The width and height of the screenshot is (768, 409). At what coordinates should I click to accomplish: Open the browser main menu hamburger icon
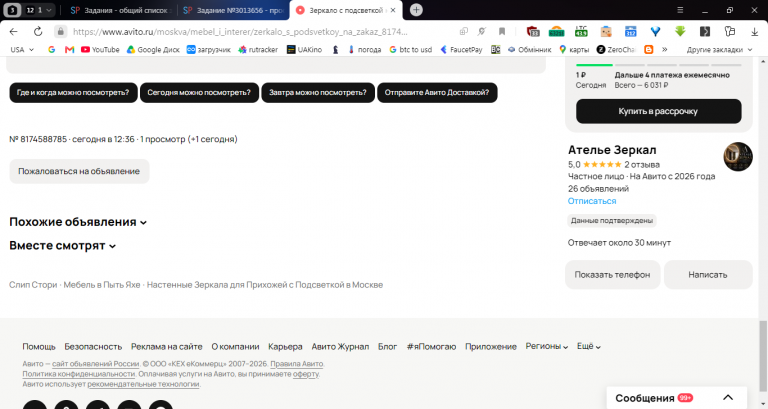(x=680, y=10)
